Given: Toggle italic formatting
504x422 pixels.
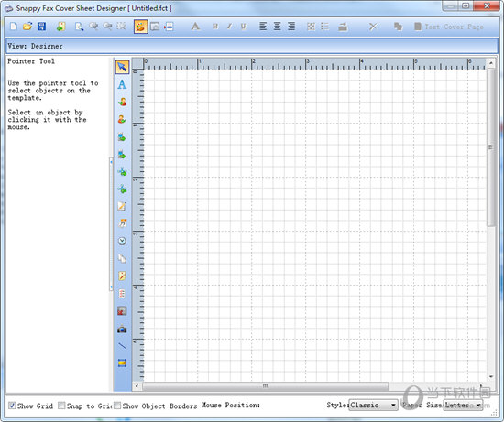Looking at the screenshot, I should 229,27.
